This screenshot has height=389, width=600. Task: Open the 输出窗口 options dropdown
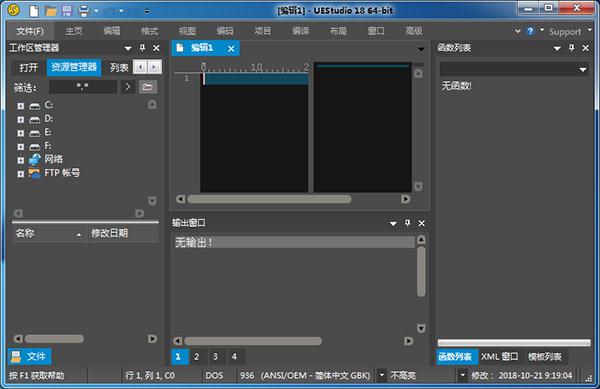click(x=393, y=223)
